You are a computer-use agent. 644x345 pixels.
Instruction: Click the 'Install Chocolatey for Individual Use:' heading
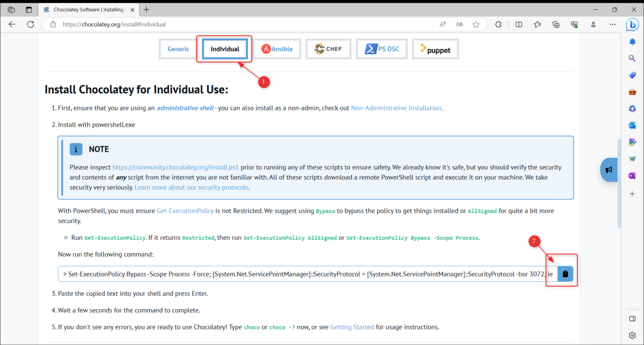[x=136, y=89]
